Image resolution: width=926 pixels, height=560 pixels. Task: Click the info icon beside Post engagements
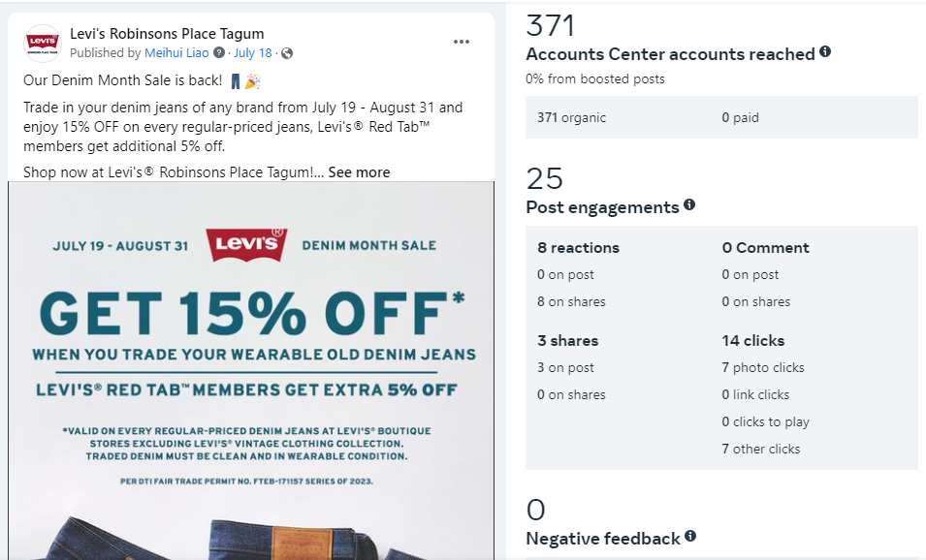pyautogui.click(x=689, y=205)
